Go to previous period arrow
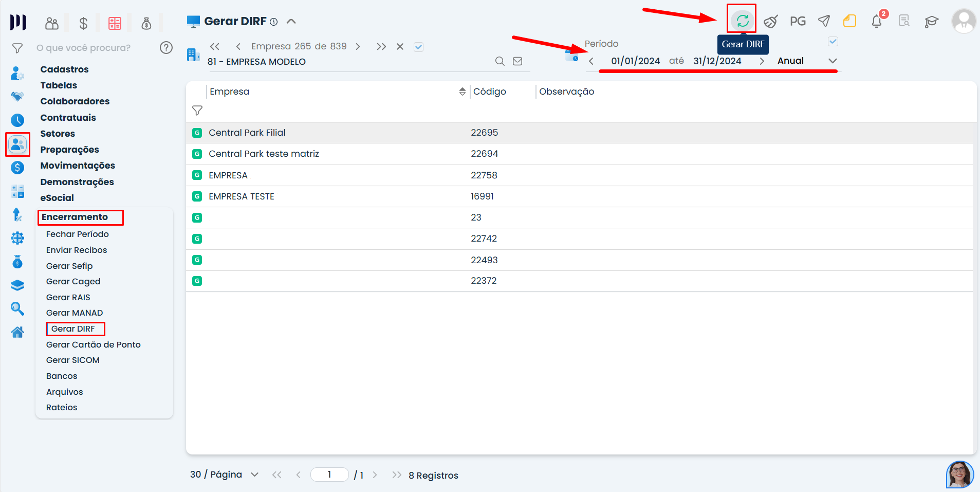 [x=591, y=61]
